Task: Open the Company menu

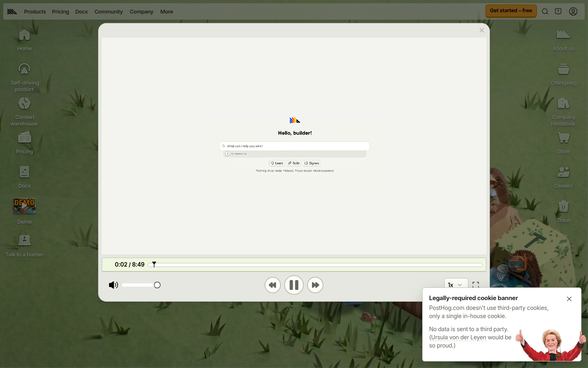Action: [141, 11]
